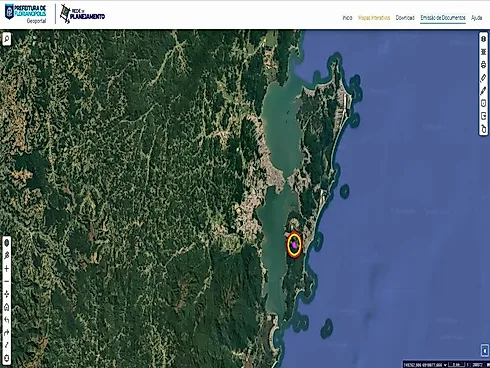This screenshot has width=490, height=368.
Task: Click the bottom icon in left toolbar
Action: (x=7, y=358)
